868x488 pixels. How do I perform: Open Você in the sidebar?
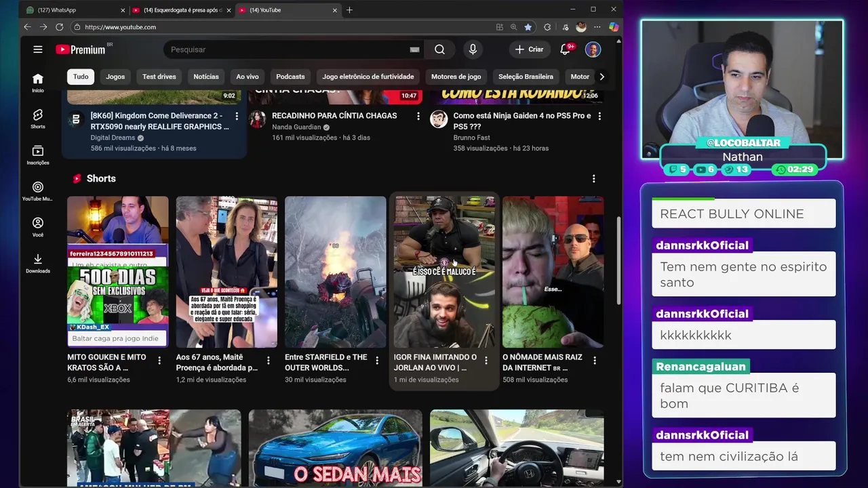tap(38, 227)
